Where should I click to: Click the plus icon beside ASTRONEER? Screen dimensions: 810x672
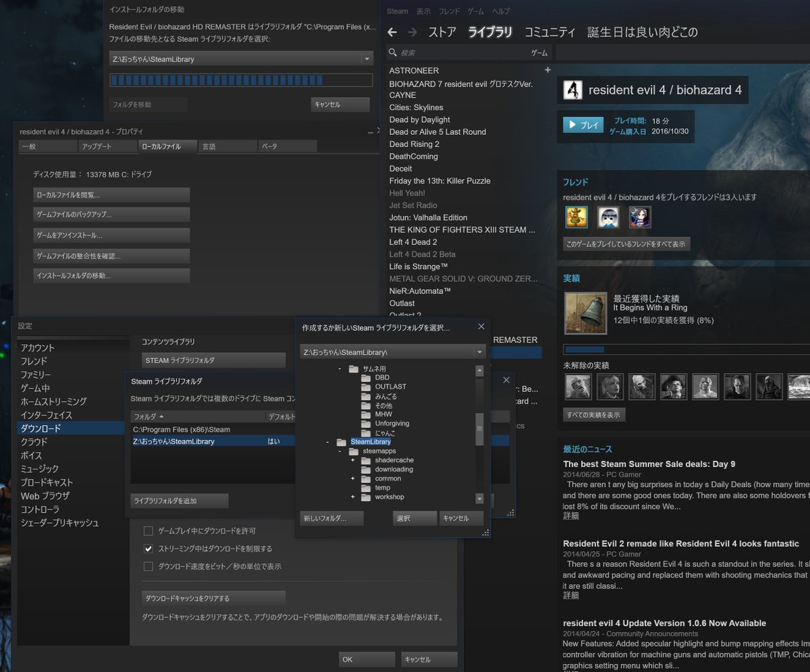547,70
